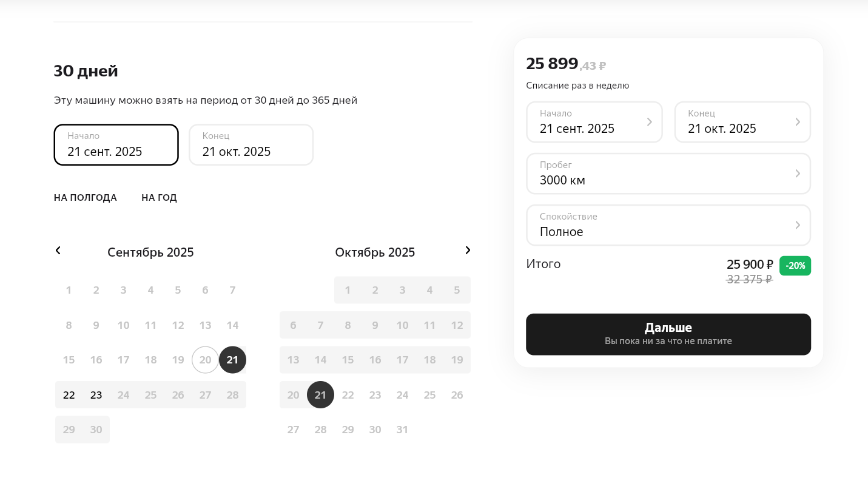
Task: Go to next month in calendar
Action: [x=467, y=251]
